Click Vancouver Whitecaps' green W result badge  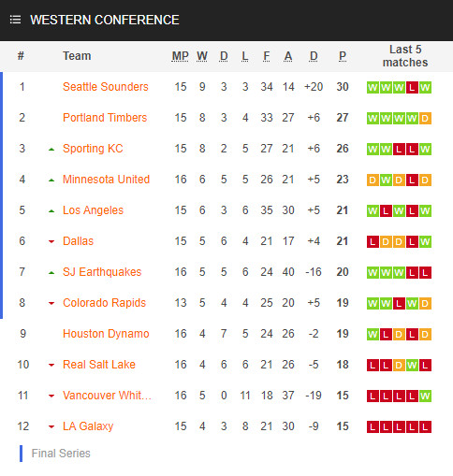425,396
